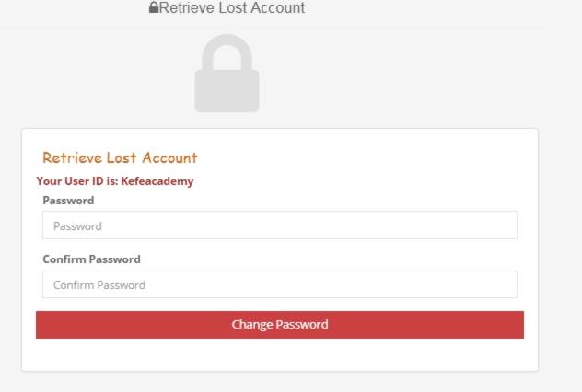582x392 pixels.
Task: Click the orange 'Retrieve Lost Account' form heading
Action: [x=120, y=158]
